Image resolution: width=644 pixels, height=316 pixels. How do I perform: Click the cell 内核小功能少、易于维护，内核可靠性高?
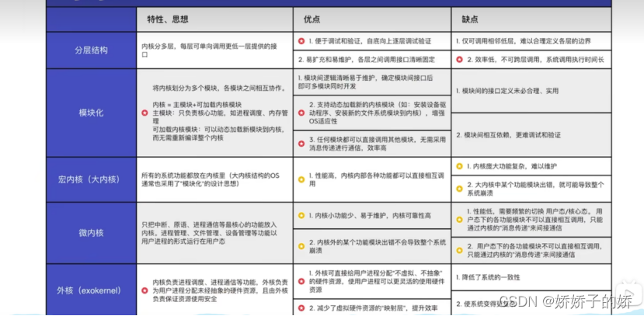(372, 216)
